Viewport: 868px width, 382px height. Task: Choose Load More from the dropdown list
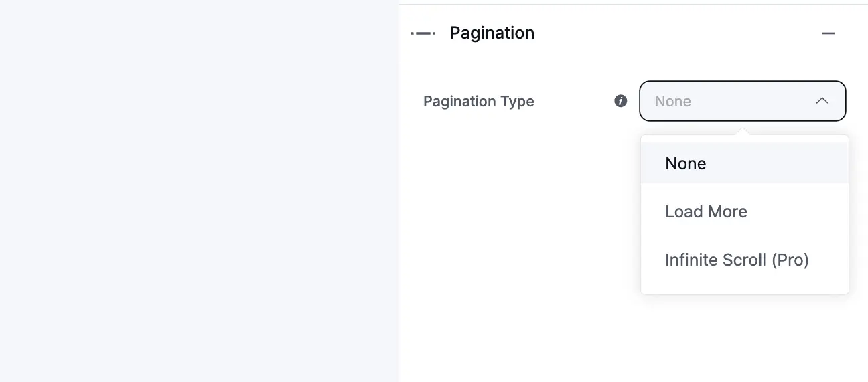click(706, 212)
